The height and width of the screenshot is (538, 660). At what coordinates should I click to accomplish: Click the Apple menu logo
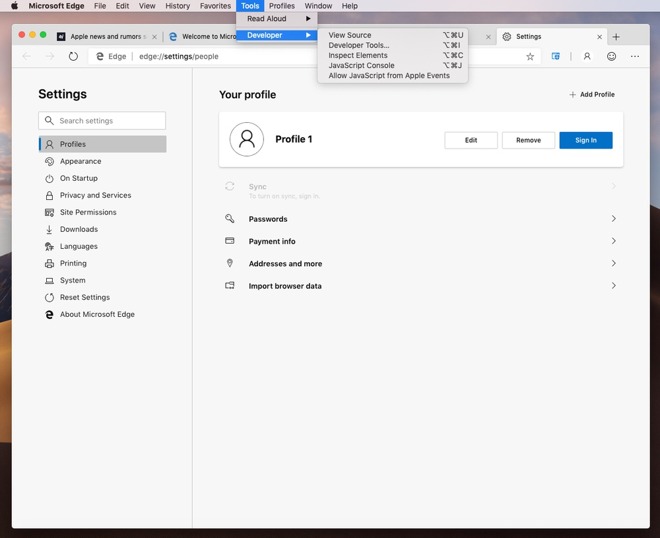tap(14, 6)
